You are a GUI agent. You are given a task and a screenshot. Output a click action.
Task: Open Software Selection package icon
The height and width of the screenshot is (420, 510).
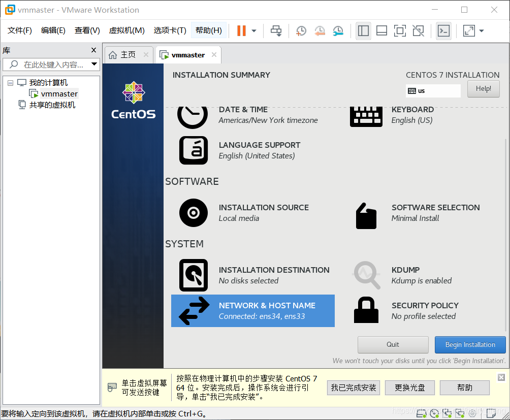366,216
